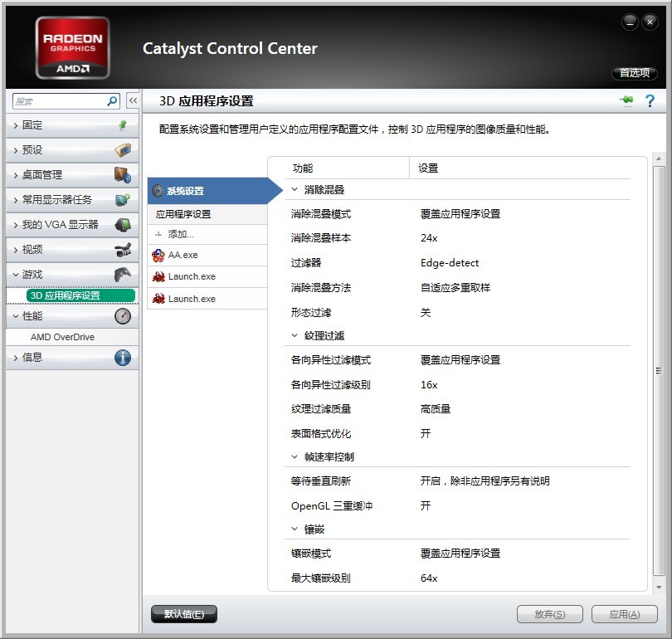Click the settings scrollbar up arrow

(x=659, y=159)
